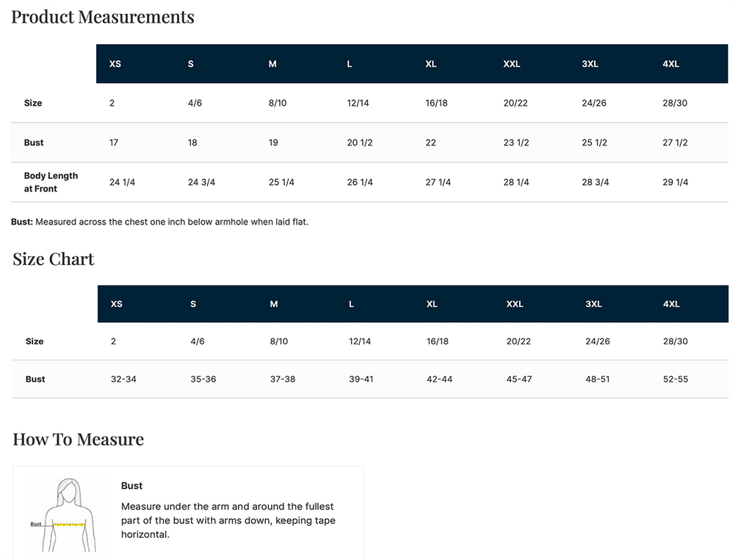Viewport: 752px width, 560px height.
Task: Select the M header in Size Chart
Action: 274,304
